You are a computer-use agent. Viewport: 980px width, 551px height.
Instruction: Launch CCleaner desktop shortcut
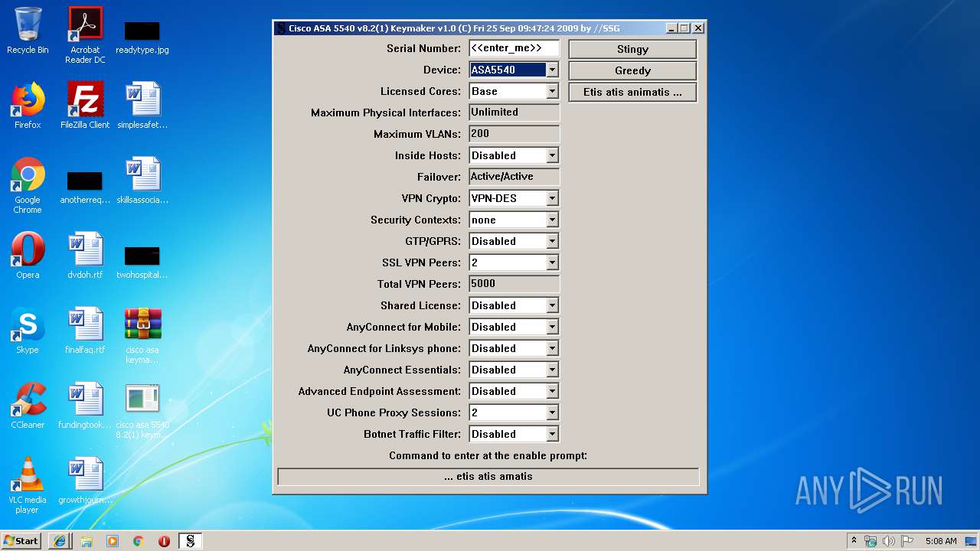pyautogui.click(x=28, y=406)
